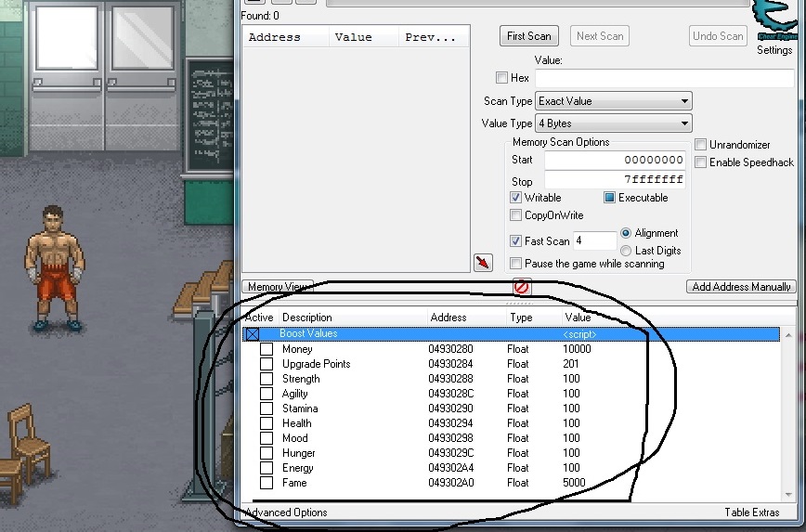Click address 04930280 of Money
The height and width of the screenshot is (532, 806).
(450, 349)
